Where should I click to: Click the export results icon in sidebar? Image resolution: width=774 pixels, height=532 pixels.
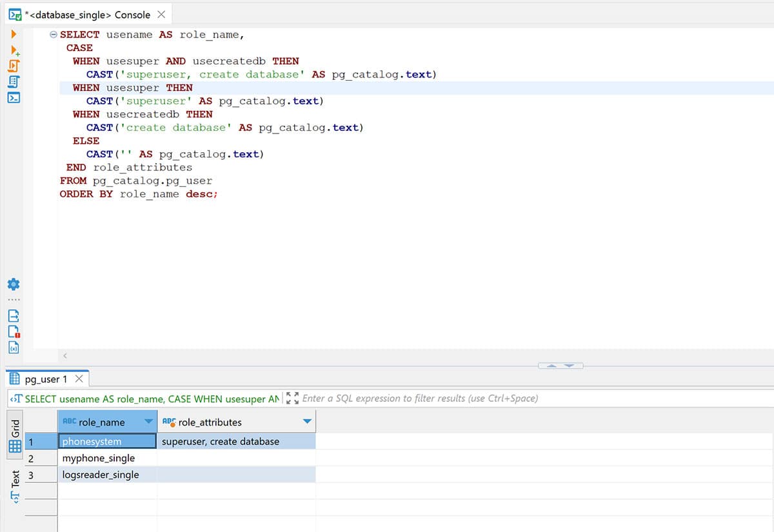click(x=14, y=316)
